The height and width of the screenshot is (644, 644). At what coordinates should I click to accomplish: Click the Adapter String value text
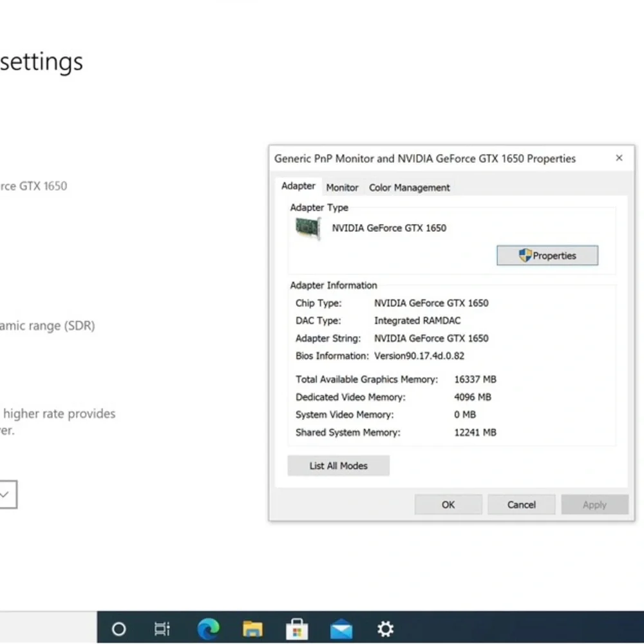tap(431, 339)
